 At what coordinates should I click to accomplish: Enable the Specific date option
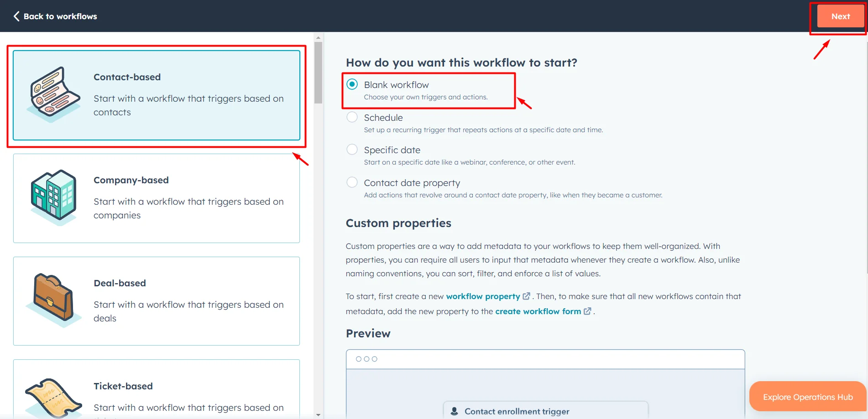[352, 149]
